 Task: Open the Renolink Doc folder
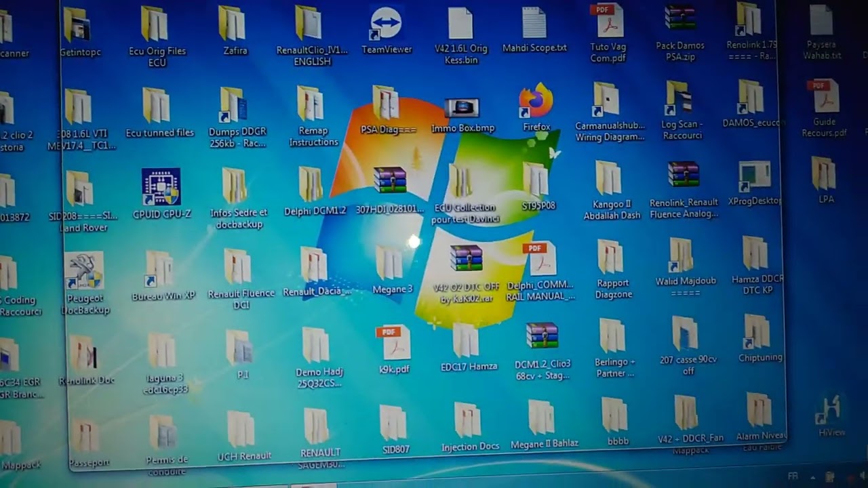pos(84,353)
